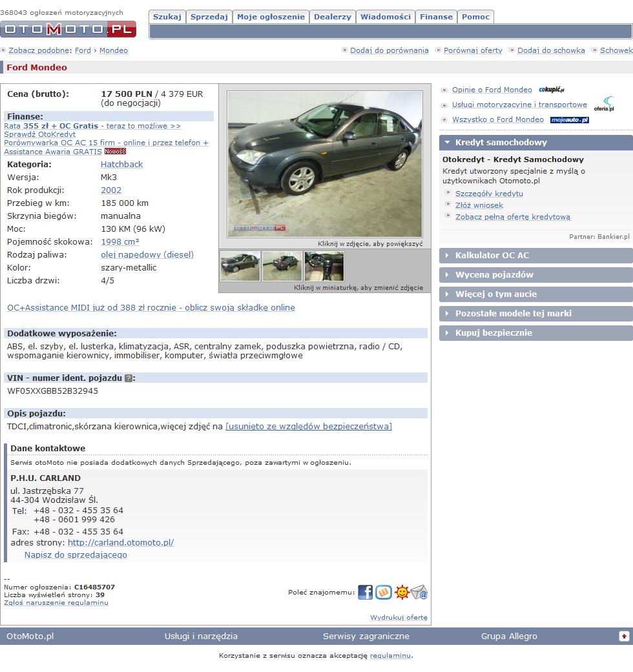Open the mojeauto.pl logo
Image resolution: width=633 pixels, height=672 pixels.
pyautogui.click(x=570, y=120)
